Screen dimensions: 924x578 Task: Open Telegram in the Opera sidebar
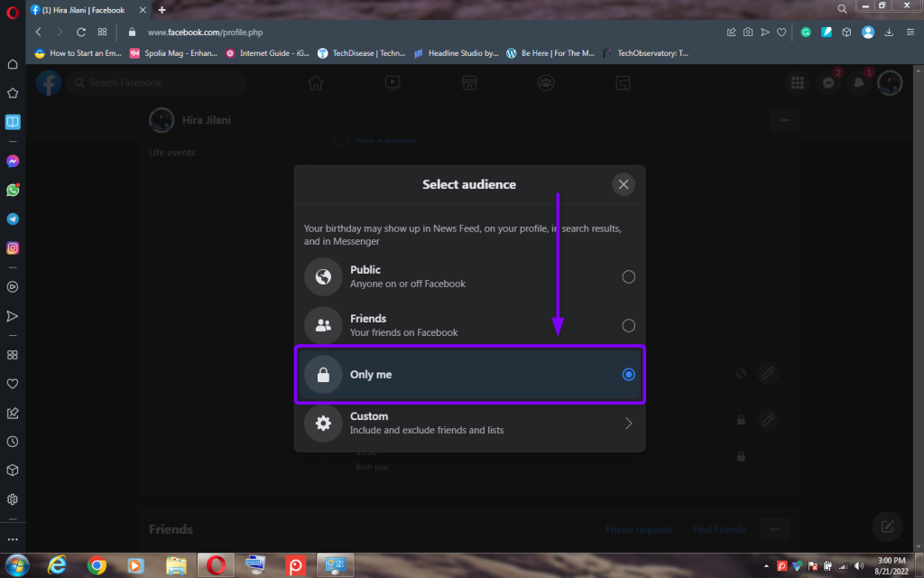click(13, 219)
